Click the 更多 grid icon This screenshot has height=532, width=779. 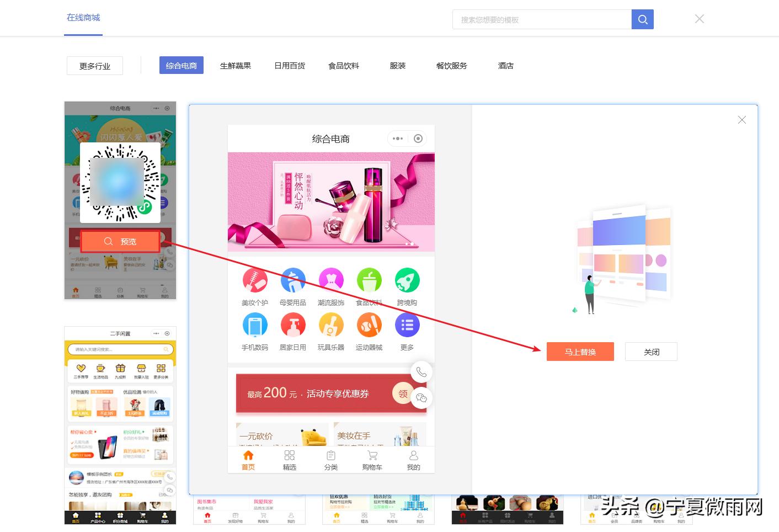coord(407,325)
